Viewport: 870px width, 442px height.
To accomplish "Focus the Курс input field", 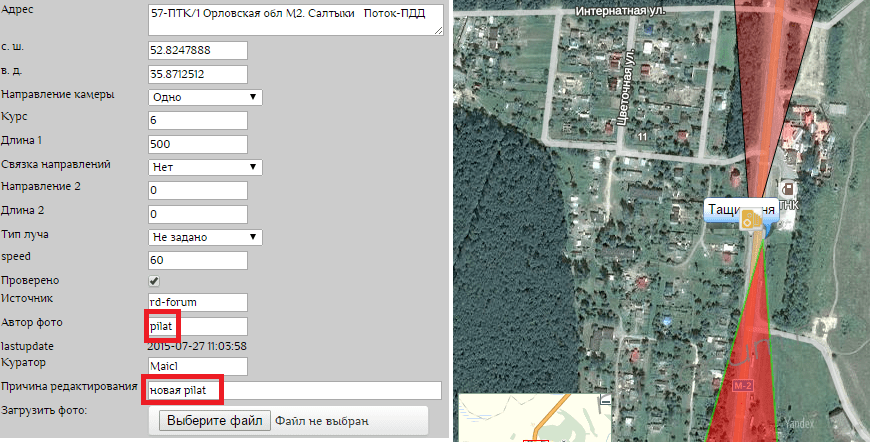I will tap(196, 120).
